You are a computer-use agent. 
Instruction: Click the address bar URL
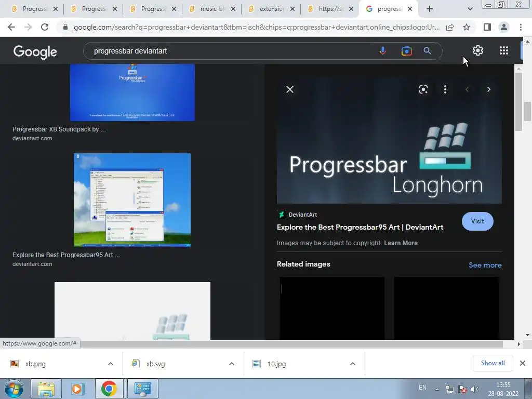[x=257, y=27]
